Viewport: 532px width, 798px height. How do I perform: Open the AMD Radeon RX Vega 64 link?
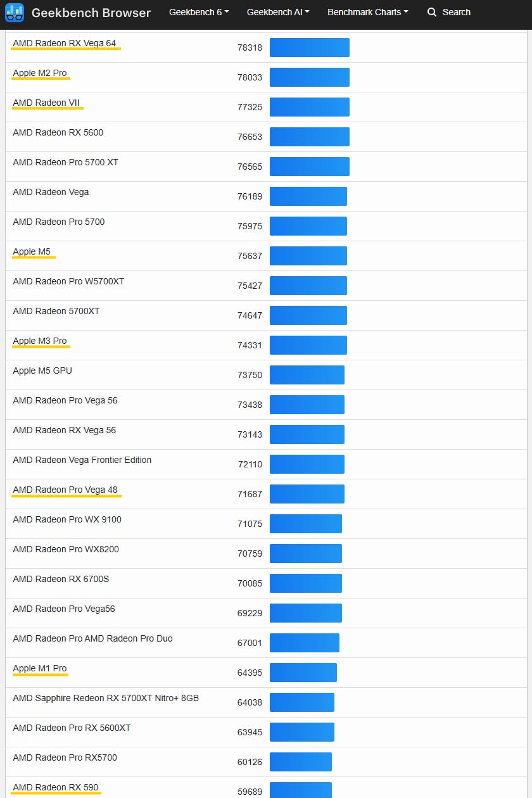65,43
